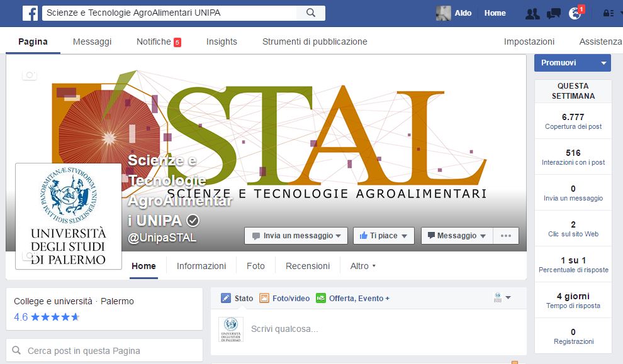The image size is (623, 364).
Task: Click 6.777 Copertura dei post stat
Action: click(x=573, y=121)
